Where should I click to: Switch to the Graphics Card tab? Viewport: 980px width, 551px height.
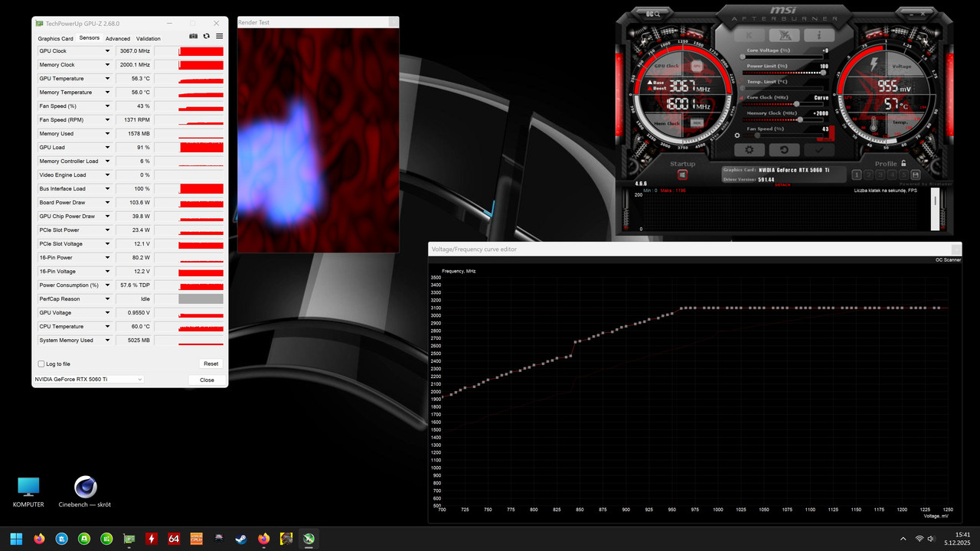[x=56, y=38]
